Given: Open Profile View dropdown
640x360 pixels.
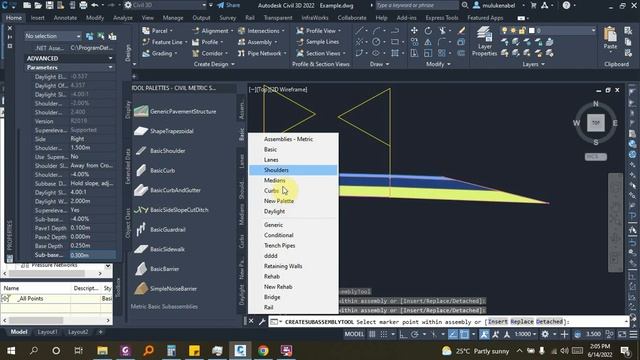Looking at the screenshot, I should pos(318,31).
